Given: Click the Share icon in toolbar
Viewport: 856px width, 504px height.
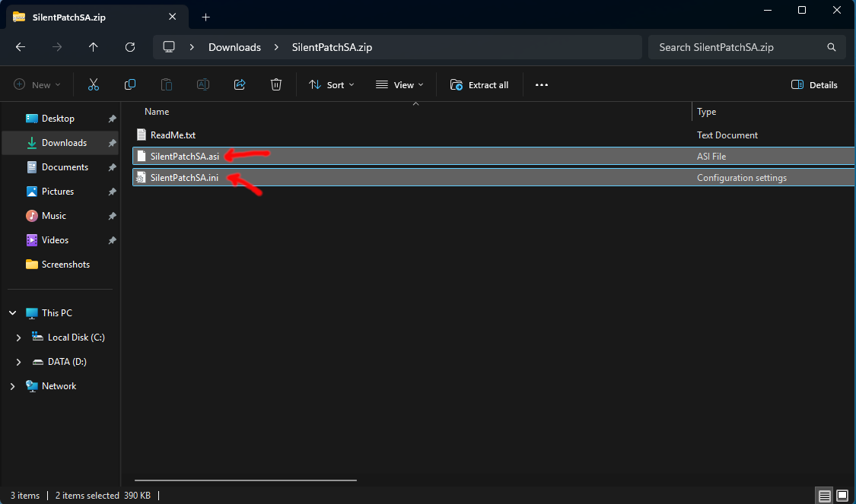Looking at the screenshot, I should [x=240, y=84].
